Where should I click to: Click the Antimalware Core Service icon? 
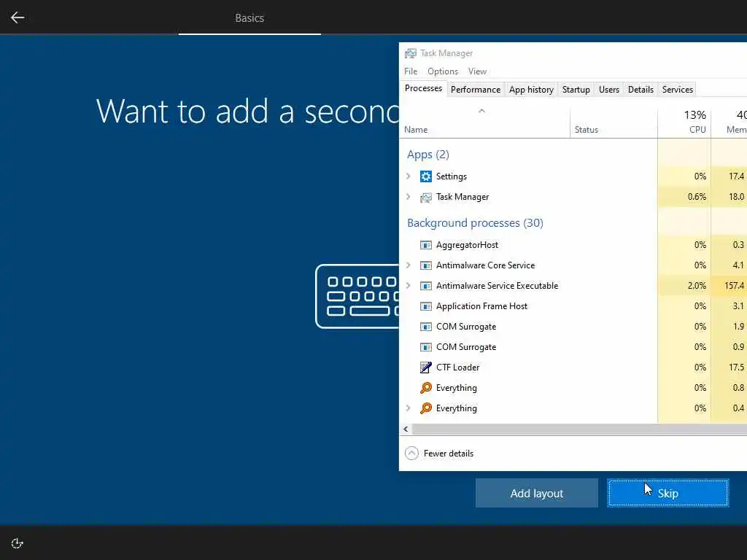click(x=425, y=265)
